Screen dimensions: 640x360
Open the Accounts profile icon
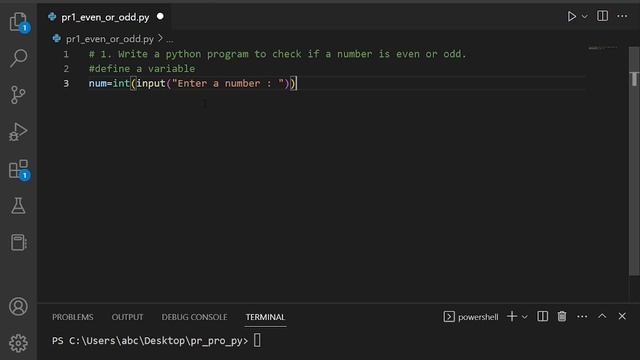pos(18,307)
